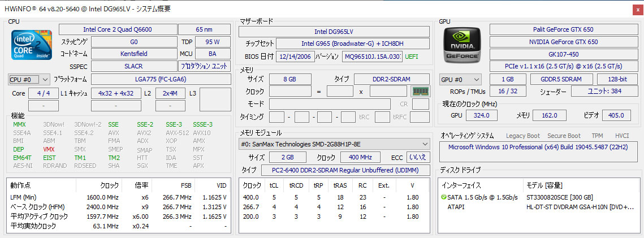Click the 266.7 clock timing row

334,207
